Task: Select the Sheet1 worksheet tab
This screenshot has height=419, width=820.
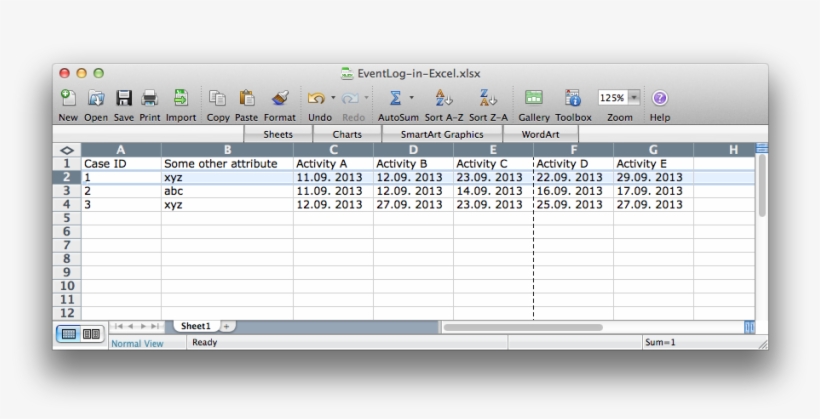Action: 195,326
